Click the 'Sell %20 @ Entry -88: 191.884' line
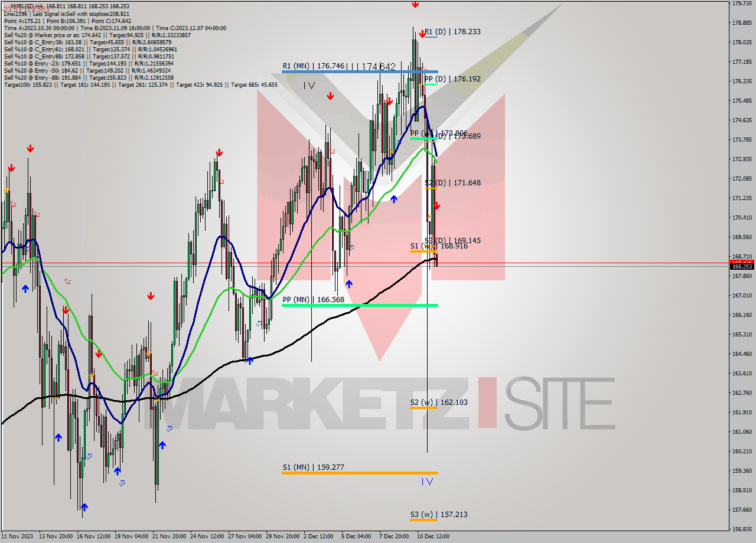The height and width of the screenshot is (543, 756). click(x=89, y=77)
